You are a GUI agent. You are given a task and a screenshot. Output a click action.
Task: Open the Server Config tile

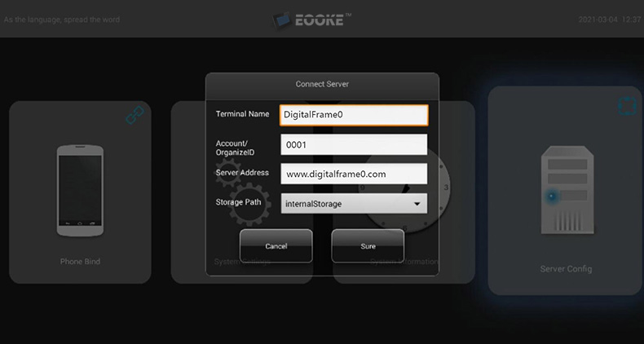(565, 191)
